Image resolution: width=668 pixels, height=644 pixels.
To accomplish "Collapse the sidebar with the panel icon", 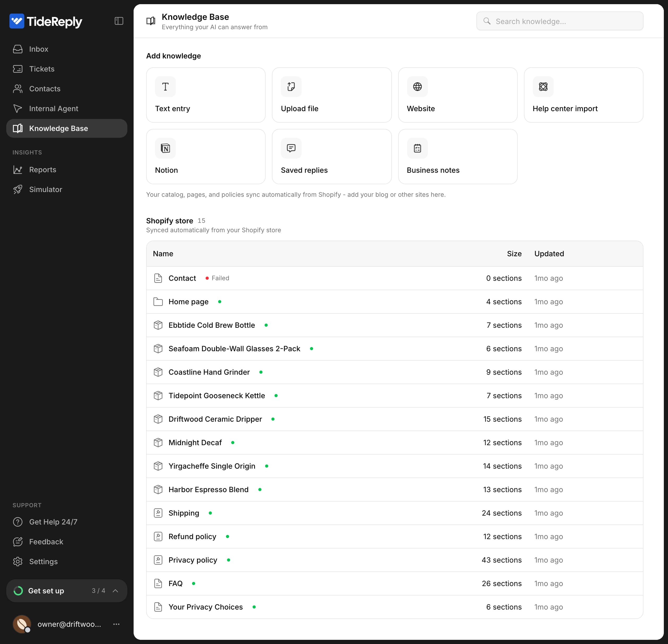I will [x=119, y=21].
